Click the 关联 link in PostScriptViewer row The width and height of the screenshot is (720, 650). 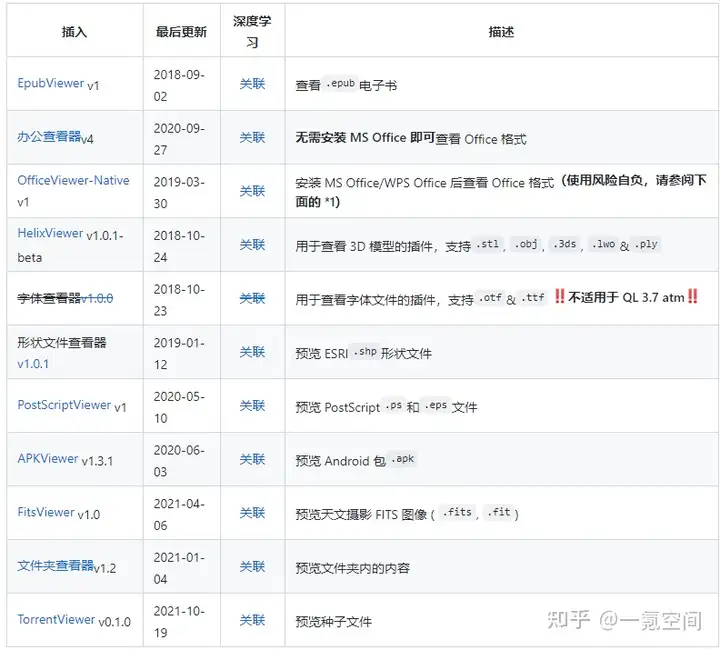point(253,406)
